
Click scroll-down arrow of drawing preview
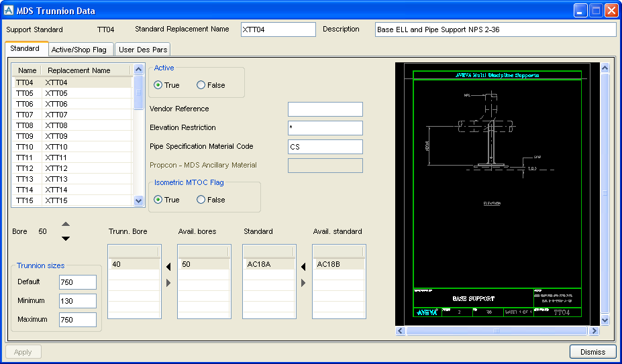(x=605, y=320)
